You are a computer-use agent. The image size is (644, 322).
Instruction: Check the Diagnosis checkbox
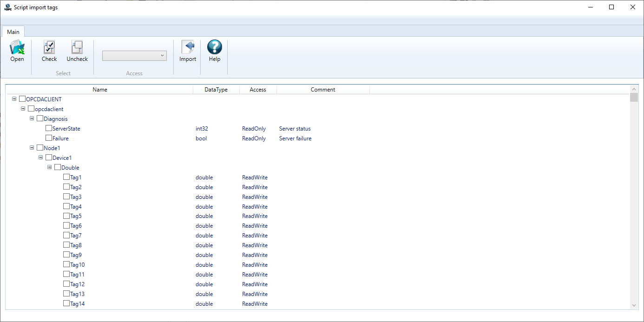point(40,118)
